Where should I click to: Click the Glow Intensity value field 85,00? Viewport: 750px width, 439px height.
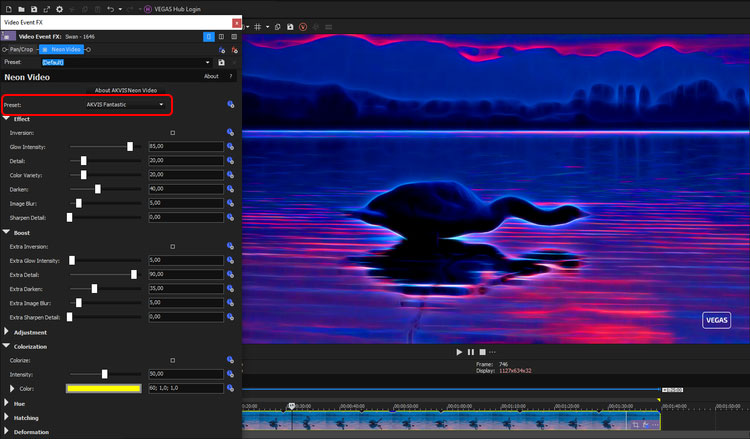point(186,146)
